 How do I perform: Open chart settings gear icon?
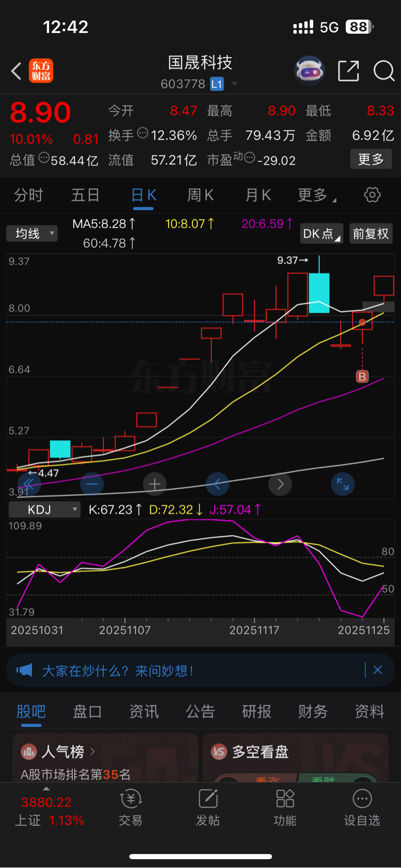click(372, 195)
